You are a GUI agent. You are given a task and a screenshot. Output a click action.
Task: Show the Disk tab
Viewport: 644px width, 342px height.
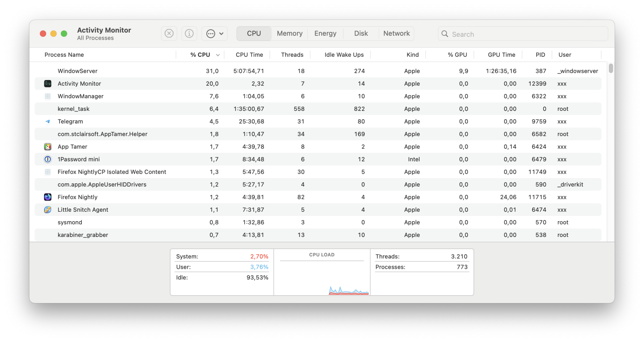(x=361, y=34)
